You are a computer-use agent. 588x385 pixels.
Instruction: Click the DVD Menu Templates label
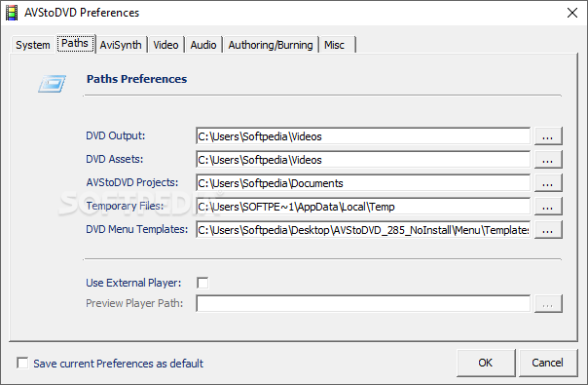pyautogui.click(x=137, y=229)
